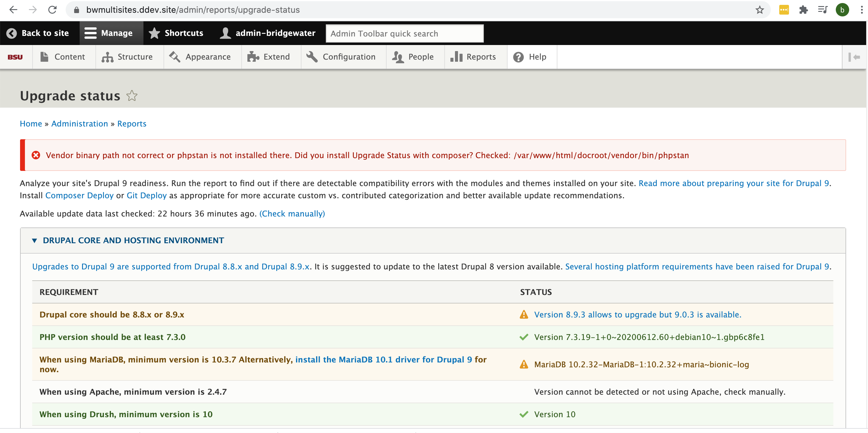868x433 pixels.
Task: Open the Shortcuts toolbar tab
Action: pyautogui.click(x=176, y=33)
